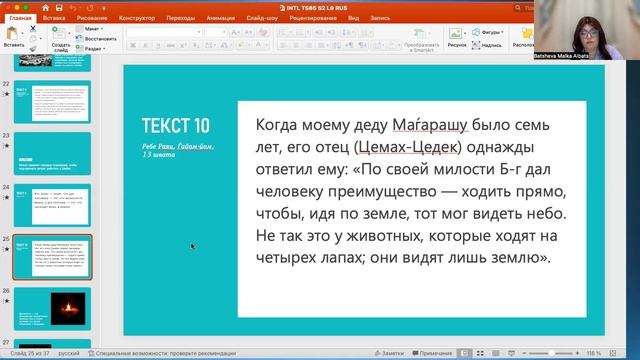Click the Заметки notes button
Image resolution: width=640 pixels, height=360 pixels.
point(389,353)
